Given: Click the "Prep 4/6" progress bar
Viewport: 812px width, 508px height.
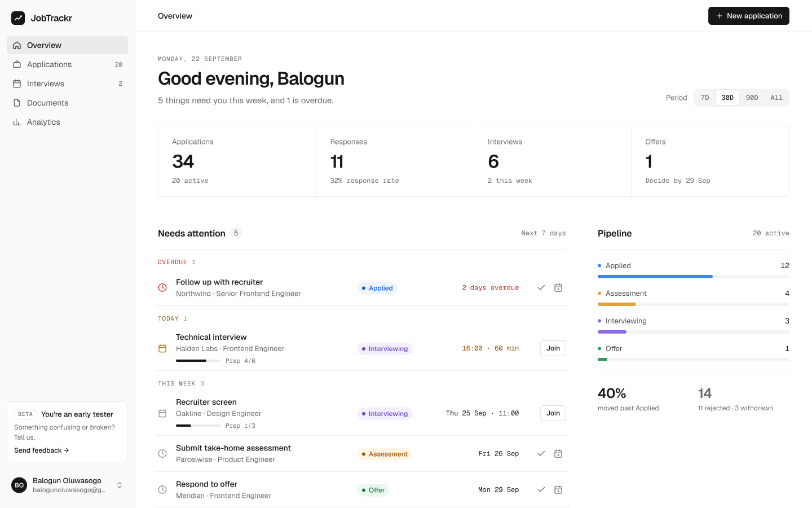Looking at the screenshot, I should tap(198, 361).
